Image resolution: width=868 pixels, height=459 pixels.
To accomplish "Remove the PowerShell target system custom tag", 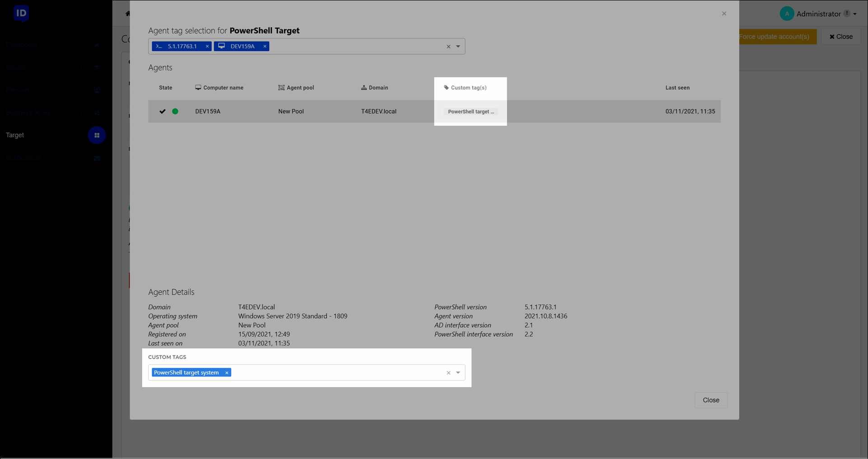I will pos(227,373).
